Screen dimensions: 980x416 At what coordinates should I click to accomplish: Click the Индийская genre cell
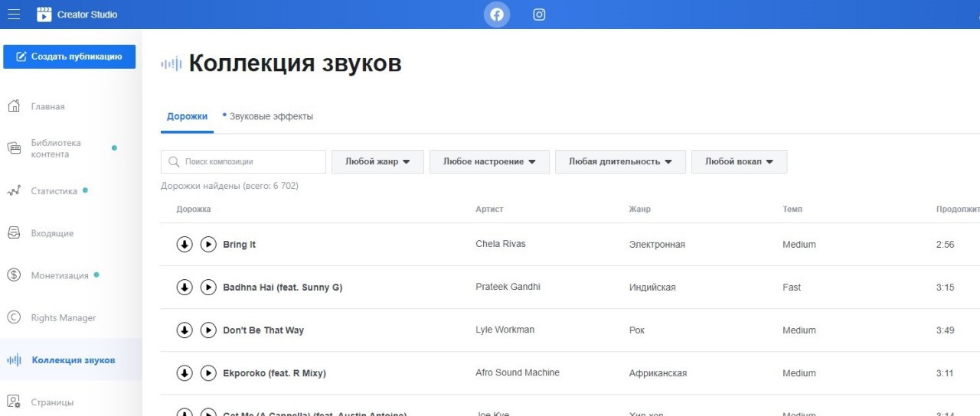pos(652,288)
